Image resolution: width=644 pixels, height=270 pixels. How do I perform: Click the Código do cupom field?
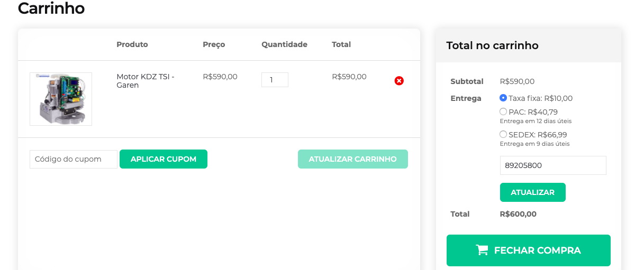pyautogui.click(x=74, y=159)
